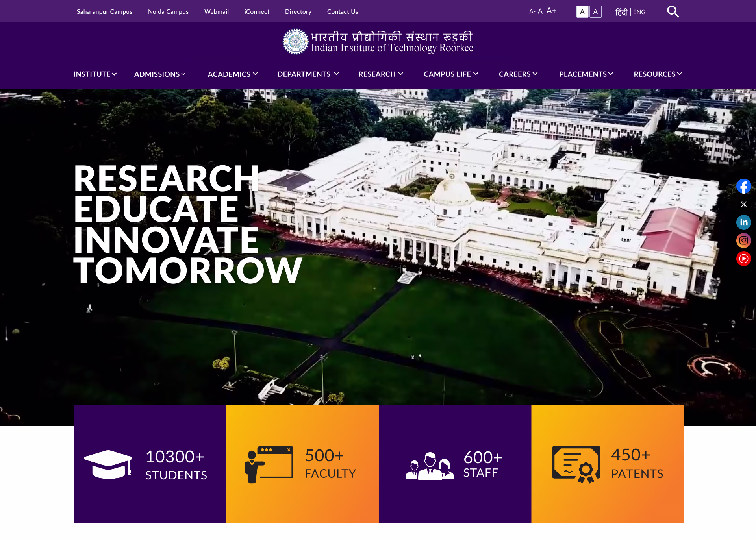Viewport: 756px width, 540px height.
Task: Click the patents certificate icon
Action: click(576, 464)
